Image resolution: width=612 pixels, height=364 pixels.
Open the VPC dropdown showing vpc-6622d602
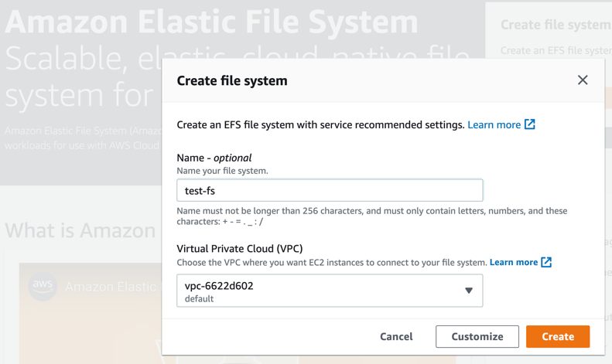pyautogui.click(x=330, y=291)
